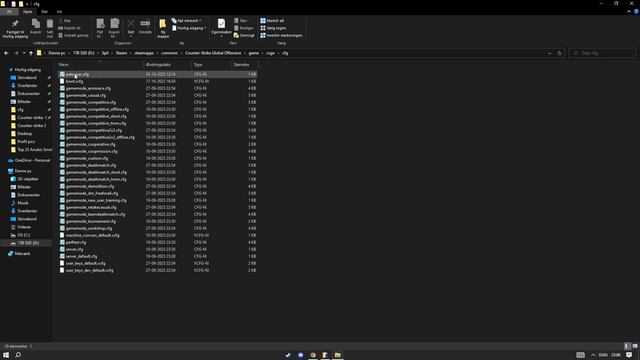The image size is (640, 360).
Task: Open the Flyt til ribbon dropdown
Action: click(x=100, y=28)
